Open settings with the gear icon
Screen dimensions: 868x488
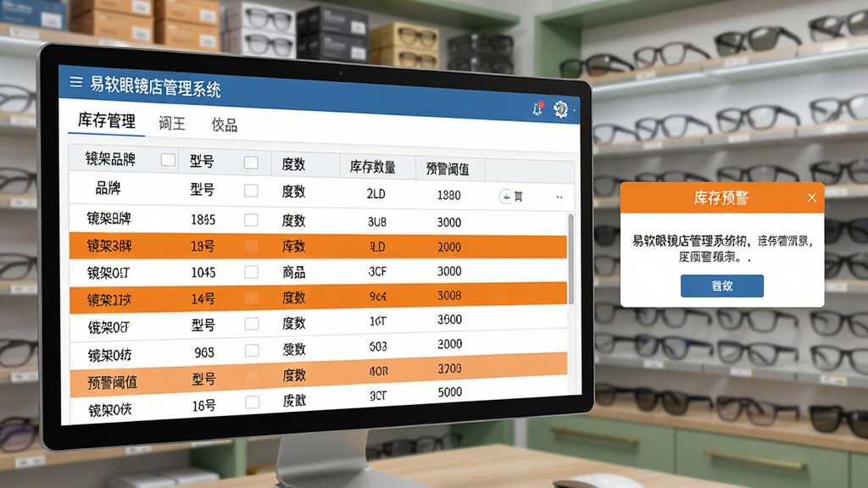[x=561, y=109]
